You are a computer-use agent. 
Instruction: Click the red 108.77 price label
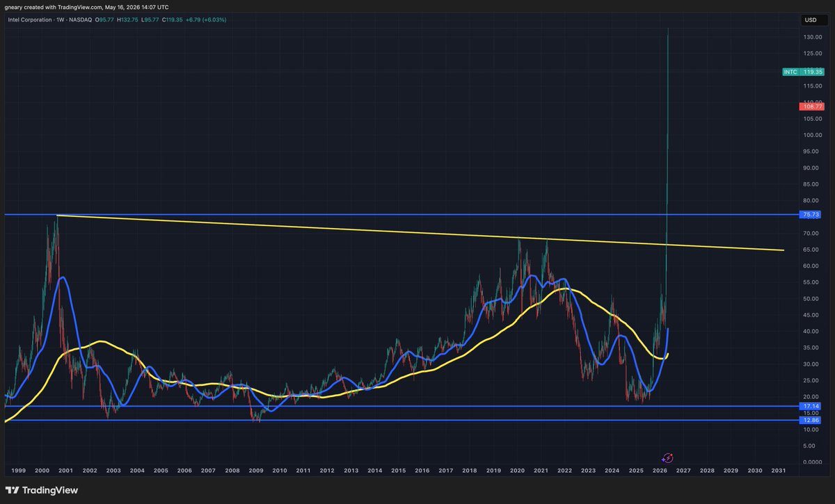coord(813,106)
